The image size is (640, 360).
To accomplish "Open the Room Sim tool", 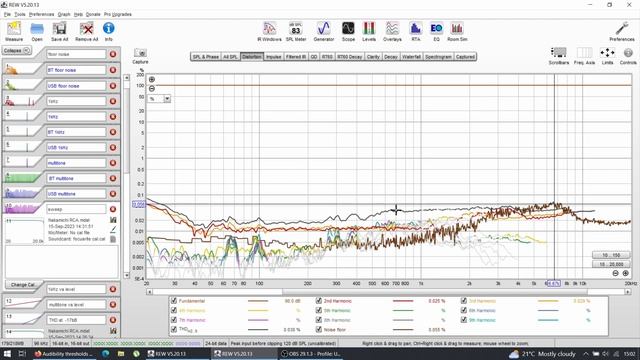I will click(x=457, y=31).
